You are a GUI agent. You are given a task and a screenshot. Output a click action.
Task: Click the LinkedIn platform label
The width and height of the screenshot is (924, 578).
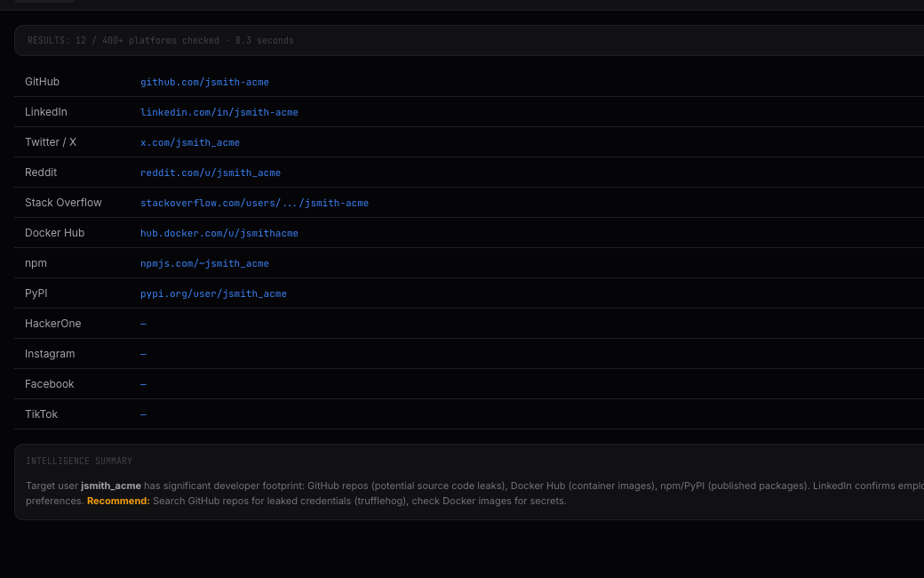46,112
